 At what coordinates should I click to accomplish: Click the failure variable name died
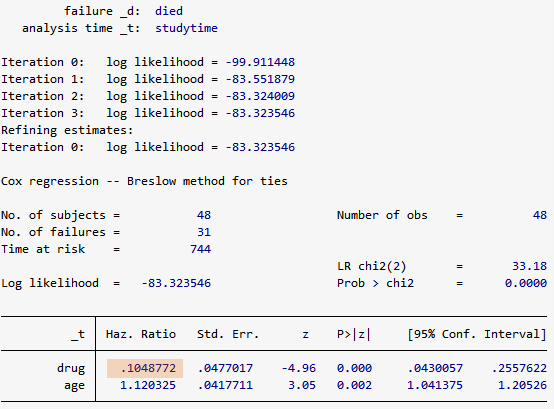click(169, 11)
